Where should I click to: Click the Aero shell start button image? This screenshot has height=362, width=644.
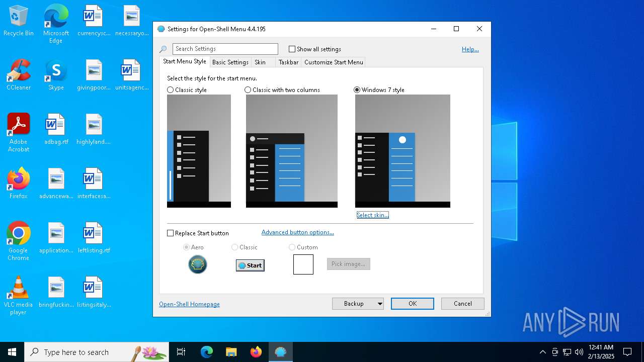[198, 264]
